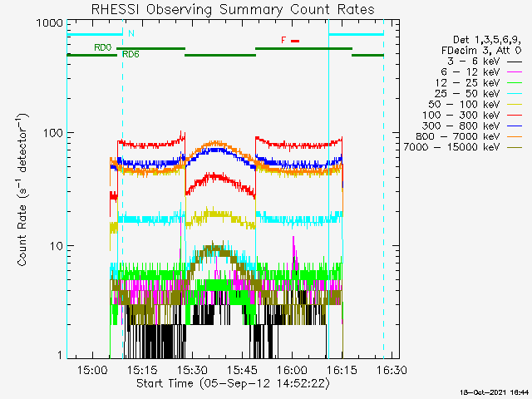Click the '7000 - 15000 keV' legend label
The image size is (532, 399).
coord(451,147)
